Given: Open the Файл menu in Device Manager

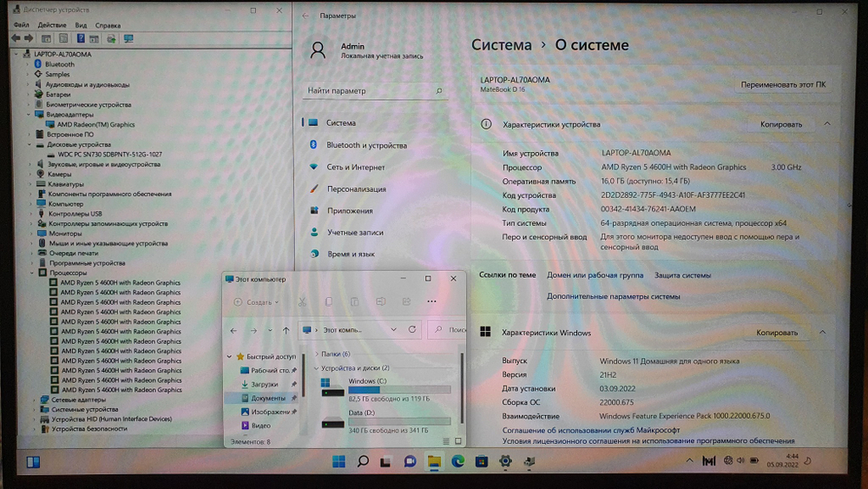Looking at the screenshot, I should click(x=22, y=25).
